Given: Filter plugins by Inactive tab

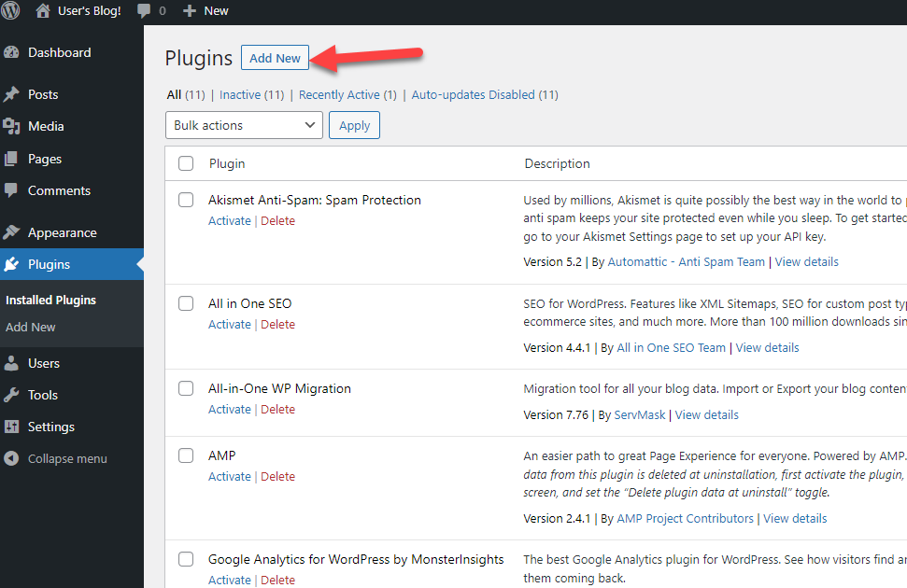Looking at the screenshot, I should click(x=239, y=94).
